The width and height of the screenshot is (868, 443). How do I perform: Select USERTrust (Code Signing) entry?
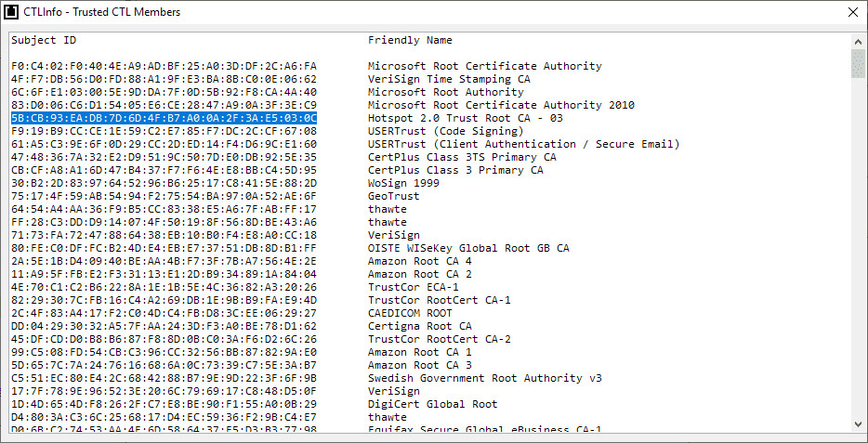pyautogui.click(x=446, y=131)
